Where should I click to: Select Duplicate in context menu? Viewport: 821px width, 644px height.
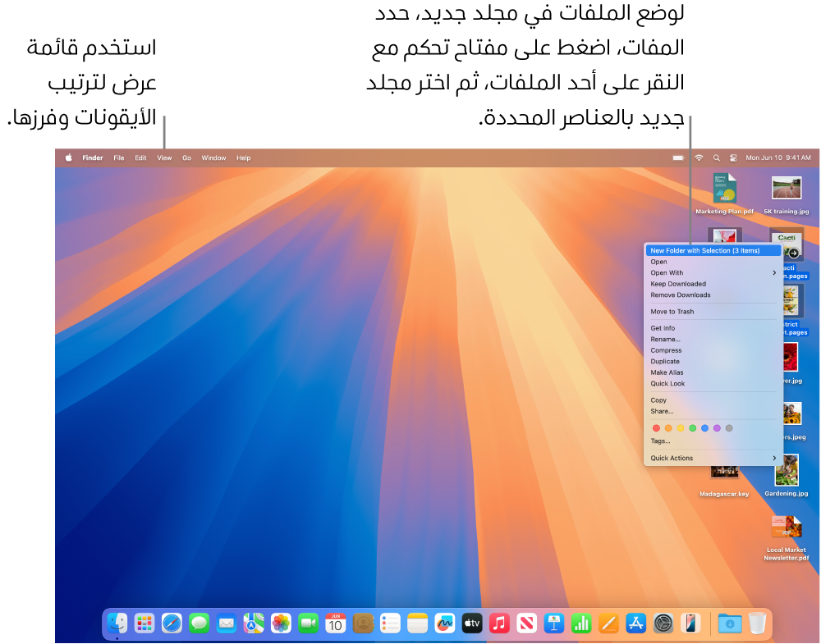coord(713,362)
